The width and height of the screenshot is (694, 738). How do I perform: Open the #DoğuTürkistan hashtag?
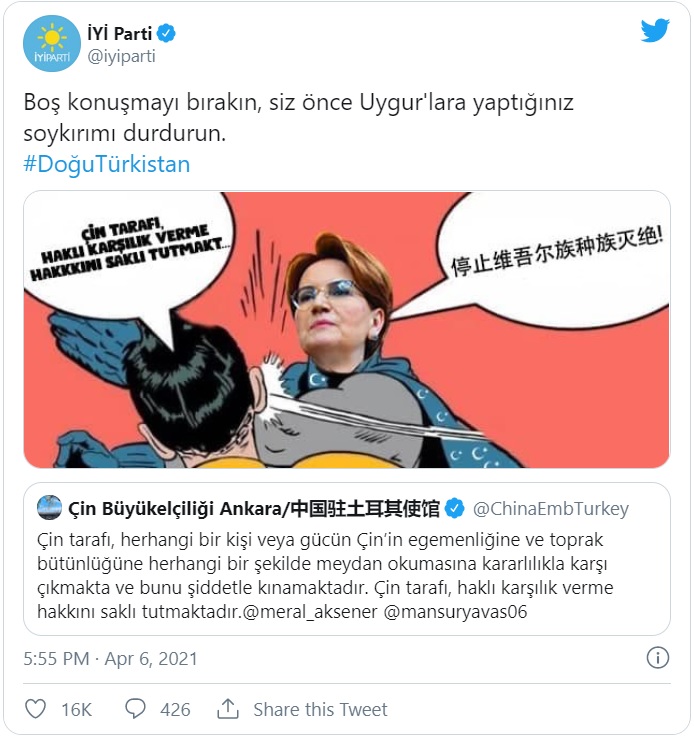(x=107, y=164)
